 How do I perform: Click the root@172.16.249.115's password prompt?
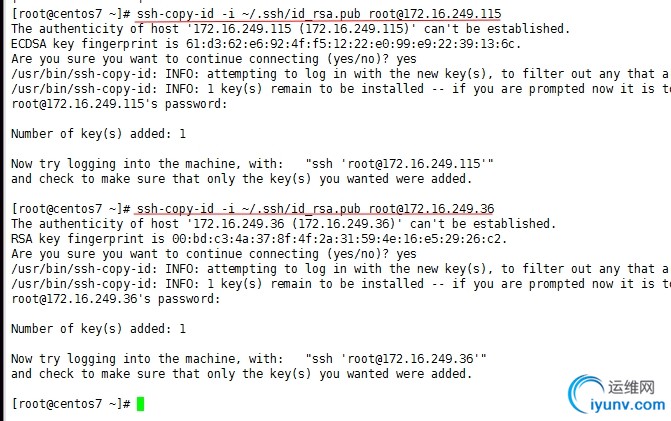119,104
